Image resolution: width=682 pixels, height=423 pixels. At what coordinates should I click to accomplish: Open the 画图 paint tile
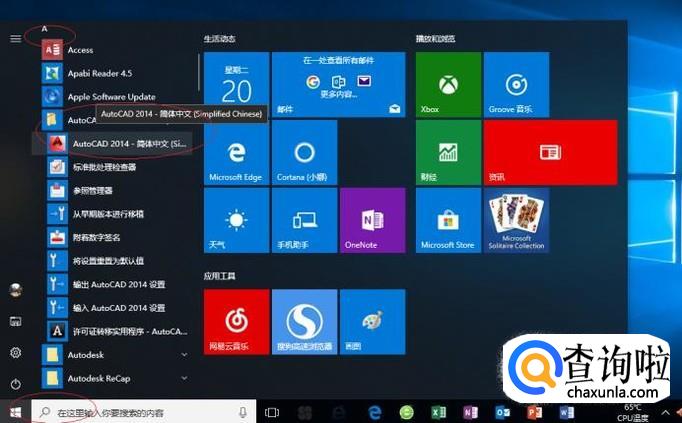[372, 322]
